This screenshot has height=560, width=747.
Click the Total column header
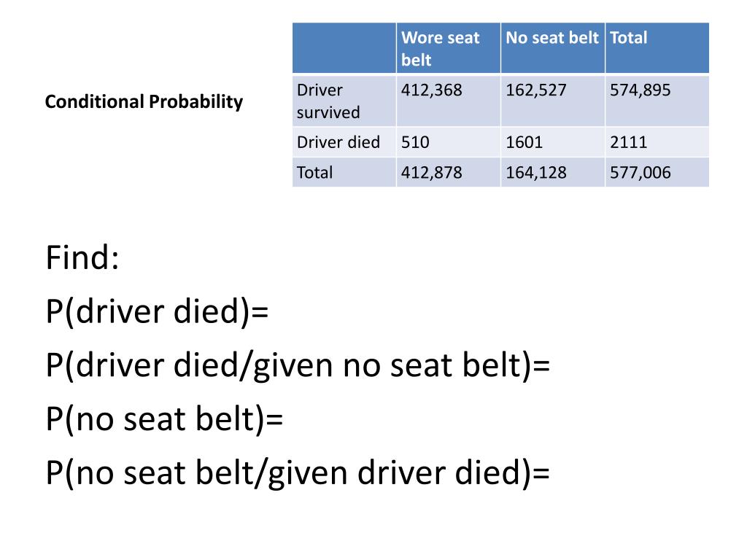coord(657,48)
